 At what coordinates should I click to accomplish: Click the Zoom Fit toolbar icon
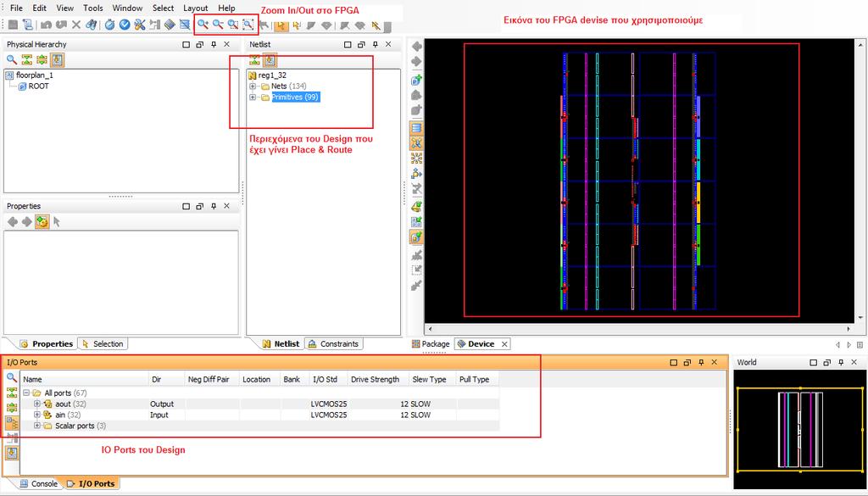233,24
